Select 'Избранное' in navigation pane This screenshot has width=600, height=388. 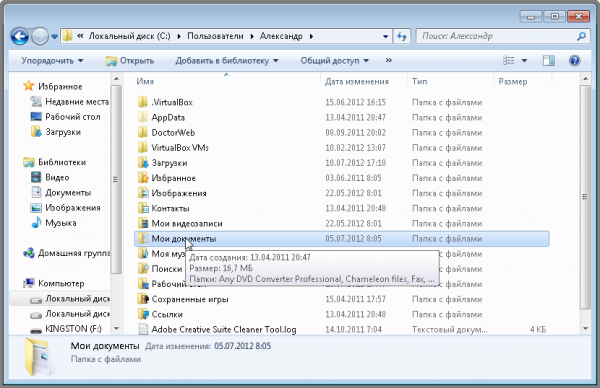(60, 86)
